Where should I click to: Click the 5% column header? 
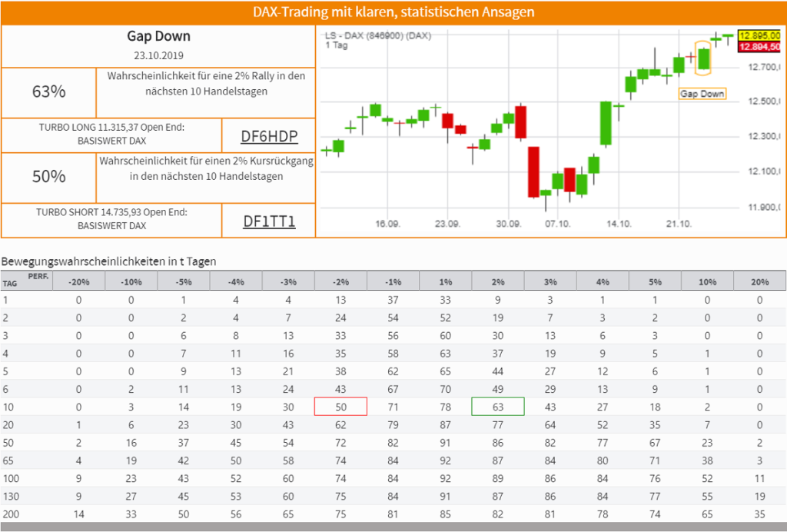[x=655, y=282]
